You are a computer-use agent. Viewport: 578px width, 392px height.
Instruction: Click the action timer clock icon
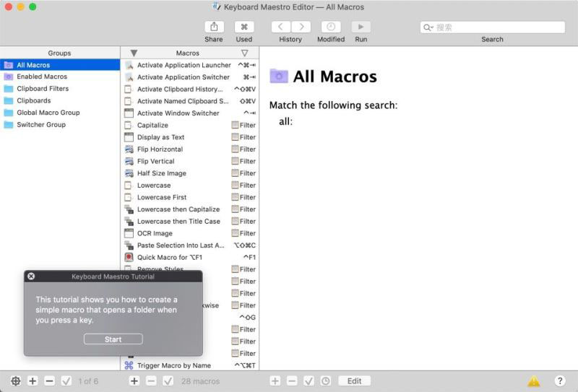(326, 381)
